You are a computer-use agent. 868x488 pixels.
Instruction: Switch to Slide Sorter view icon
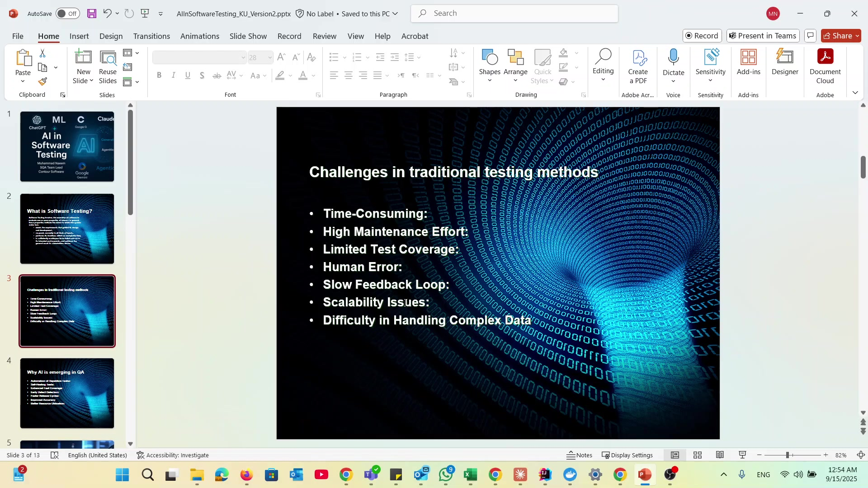click(x=698, y=455)
